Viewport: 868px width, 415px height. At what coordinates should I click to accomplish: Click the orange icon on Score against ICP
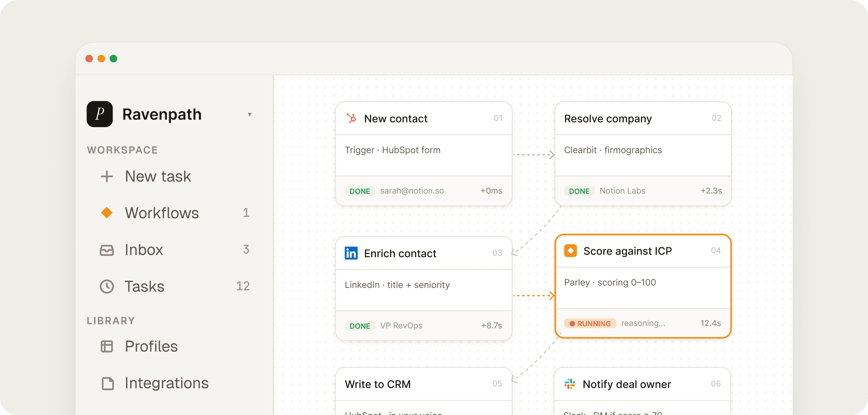click(x=571, y=251)
